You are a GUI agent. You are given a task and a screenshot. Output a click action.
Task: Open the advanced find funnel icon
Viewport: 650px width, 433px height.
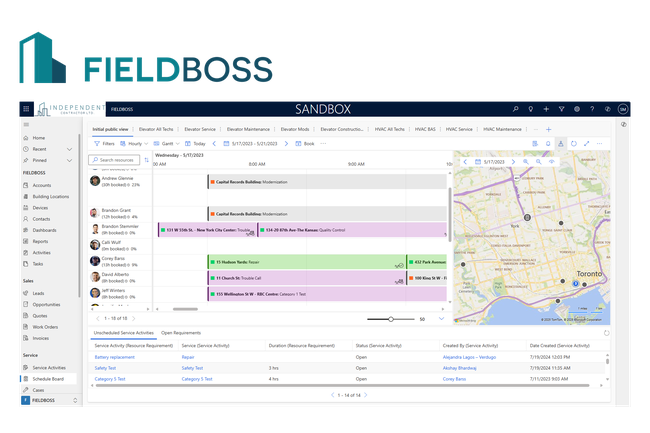(561, 109)
